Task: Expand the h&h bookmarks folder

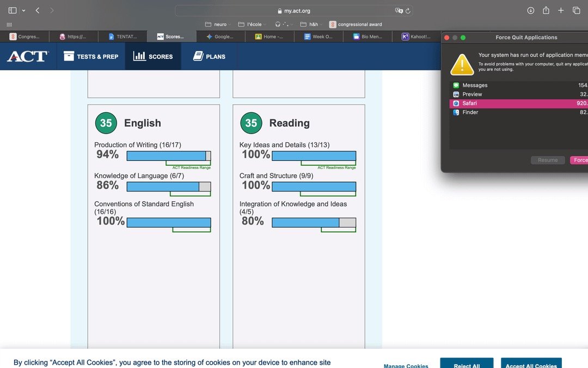Action: [x=311, y=25]
